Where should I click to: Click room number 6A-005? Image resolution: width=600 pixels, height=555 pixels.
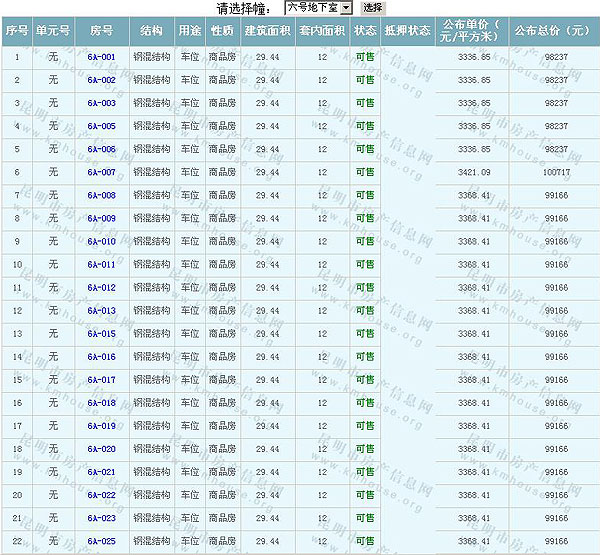(101, 126)
